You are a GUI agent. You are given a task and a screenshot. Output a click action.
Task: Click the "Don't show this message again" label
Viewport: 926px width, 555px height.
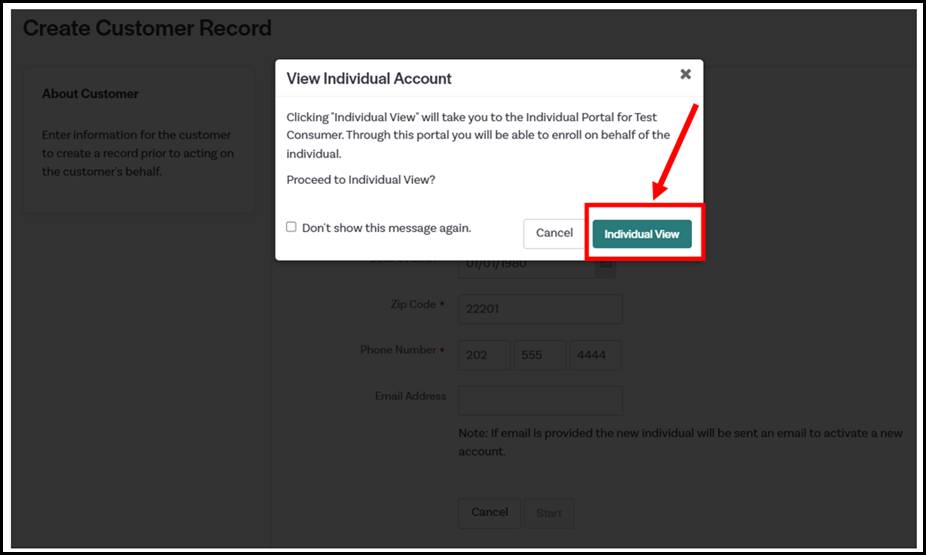coord(386,228)
